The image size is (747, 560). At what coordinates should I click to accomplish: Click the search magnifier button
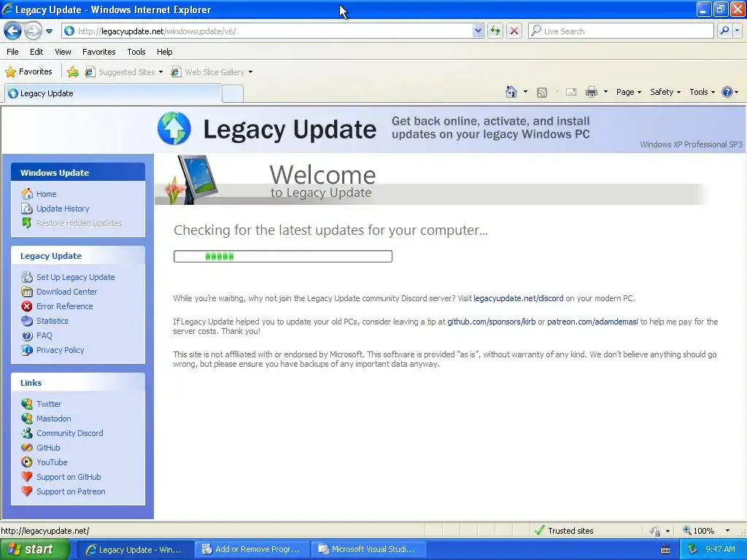724,31
